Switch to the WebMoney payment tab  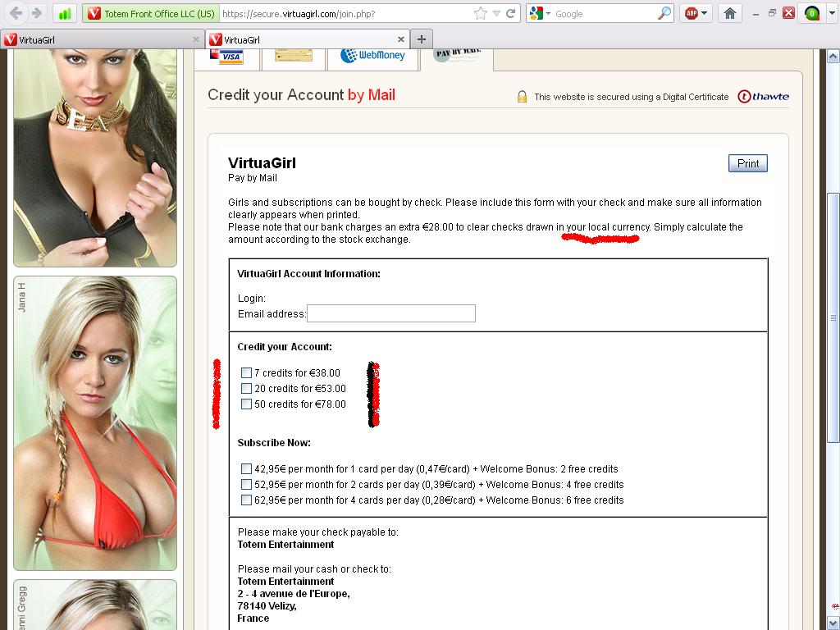pyautogui.click(x=373, y=56)
